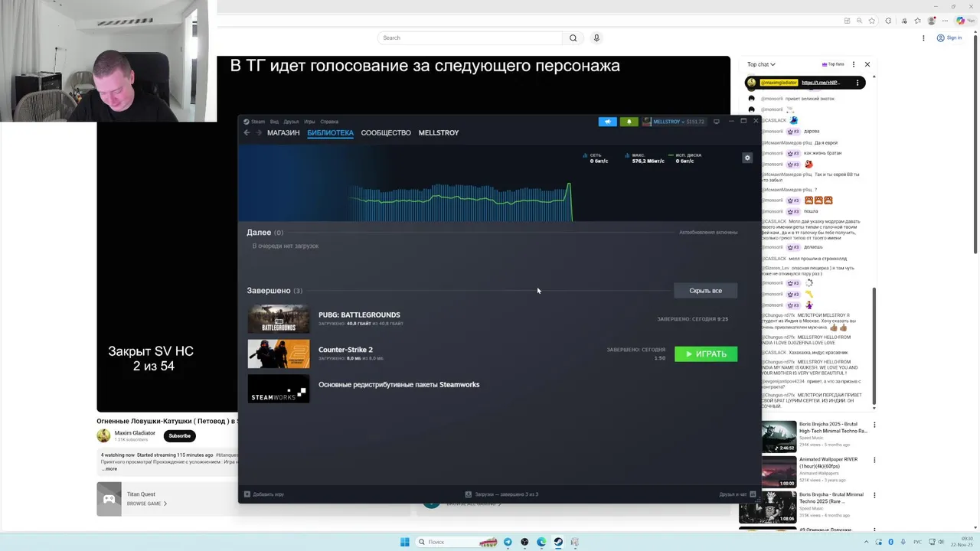The width and height of the screenshot is (980, 551).
Task: Click Добавить игру at Steam bottom left
Action: [x=263, y=494]
